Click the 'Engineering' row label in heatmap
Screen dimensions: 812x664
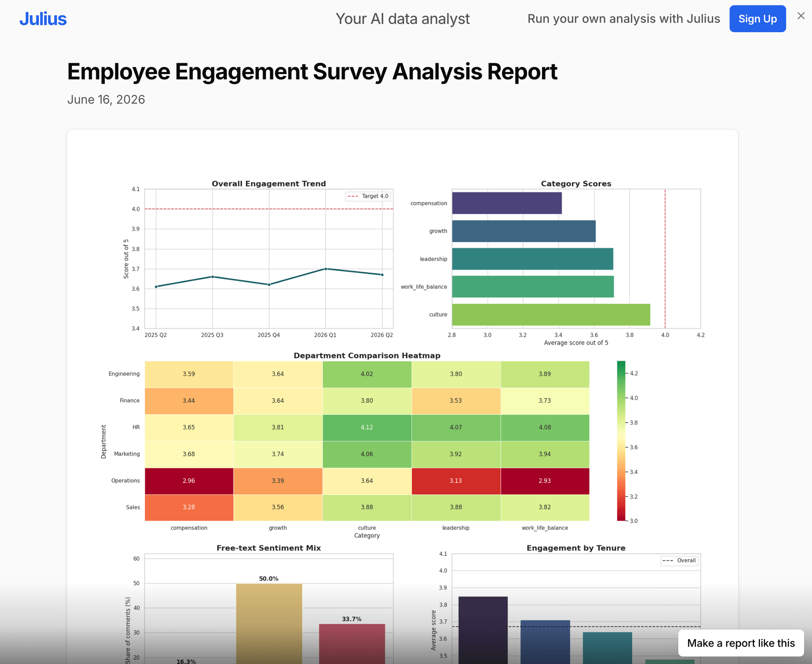[x=124, y=374]
